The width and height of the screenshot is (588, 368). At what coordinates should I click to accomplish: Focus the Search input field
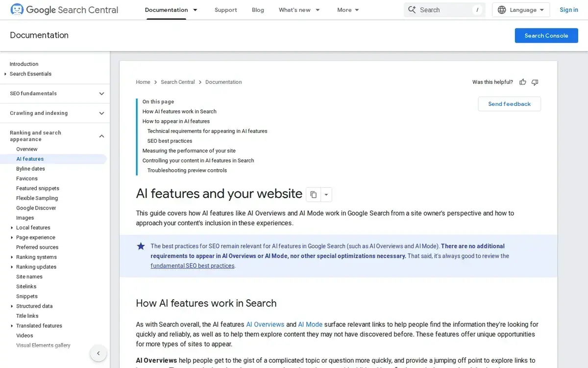tap(444, 10)
